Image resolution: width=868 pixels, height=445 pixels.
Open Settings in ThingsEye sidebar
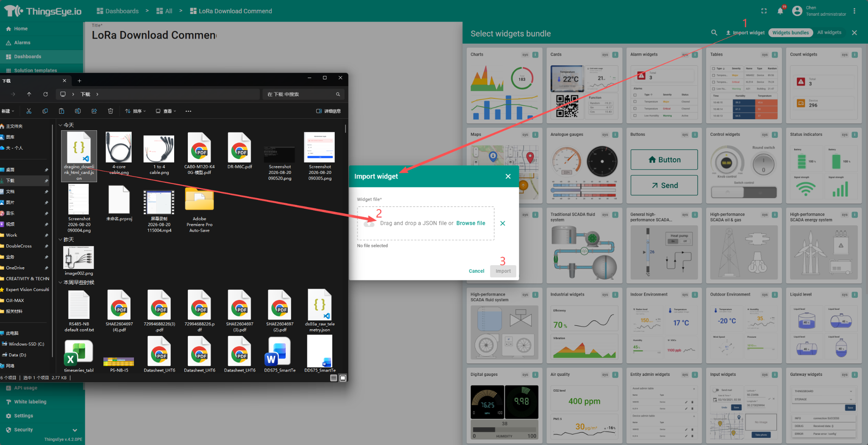pos(42,416)
